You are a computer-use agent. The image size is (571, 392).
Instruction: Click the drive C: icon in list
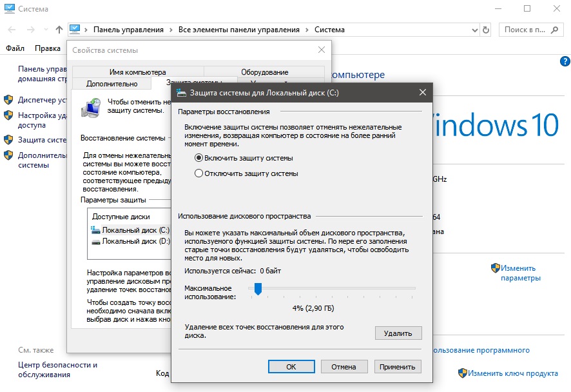pyautogui.click(x=95, y=230)
